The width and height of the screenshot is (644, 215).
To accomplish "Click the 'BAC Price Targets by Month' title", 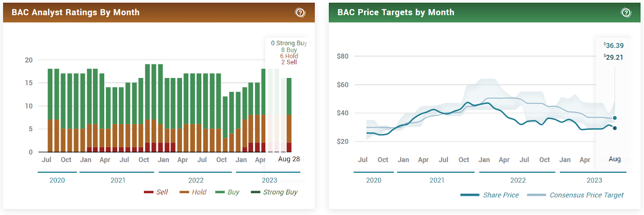I will (x=396, y=12).
